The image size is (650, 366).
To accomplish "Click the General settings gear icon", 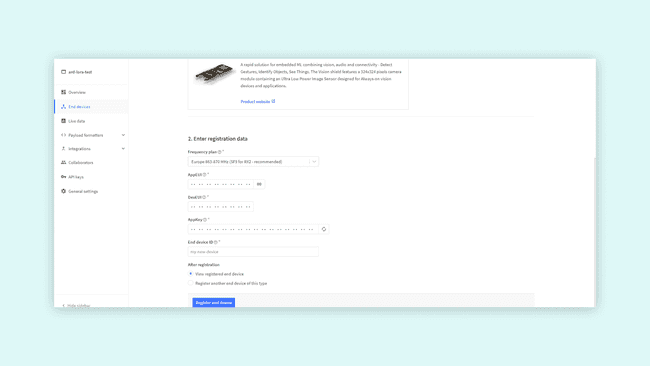I will coord(63,191).
